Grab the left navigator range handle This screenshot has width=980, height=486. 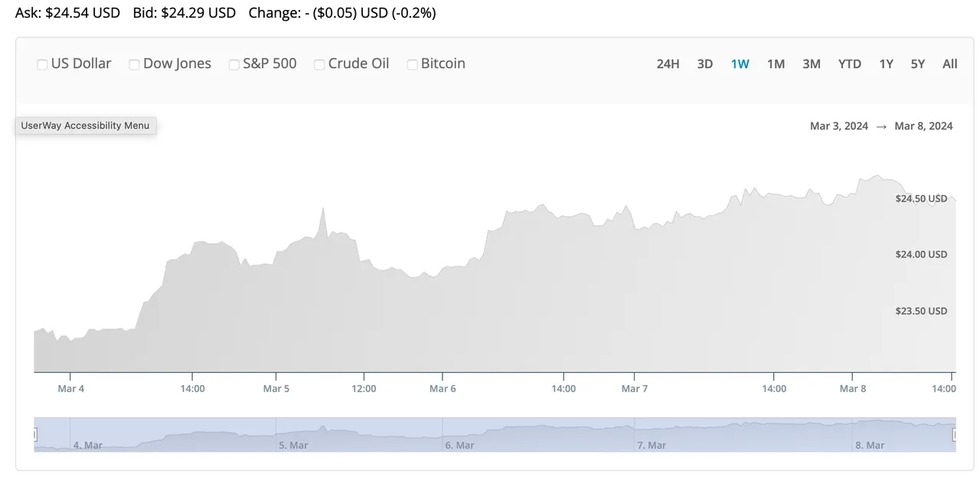click(34, 435)
